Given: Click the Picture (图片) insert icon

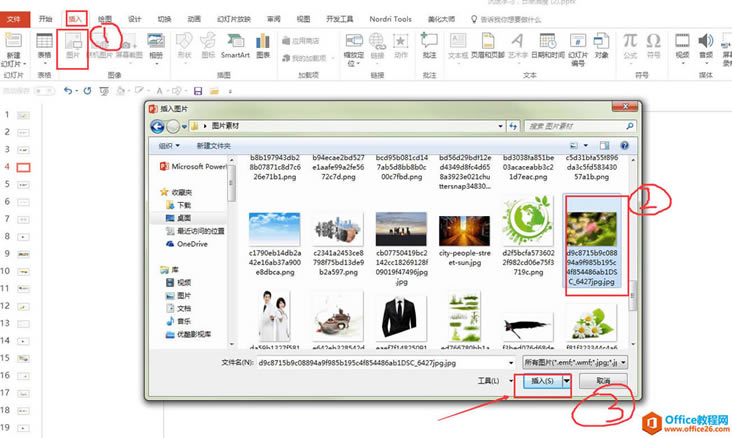Looking at the screenshot, I should coord(73,46).
